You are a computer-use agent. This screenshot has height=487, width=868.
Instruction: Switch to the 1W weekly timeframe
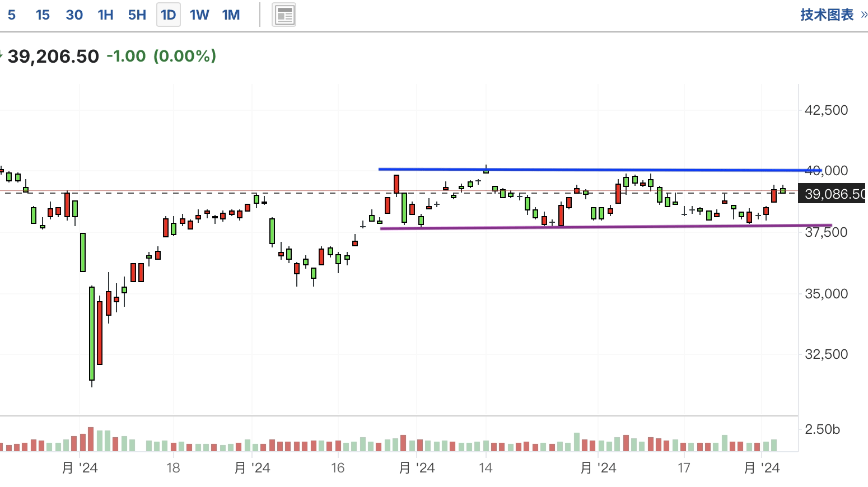pyautogui.click(x=199, y=15)
